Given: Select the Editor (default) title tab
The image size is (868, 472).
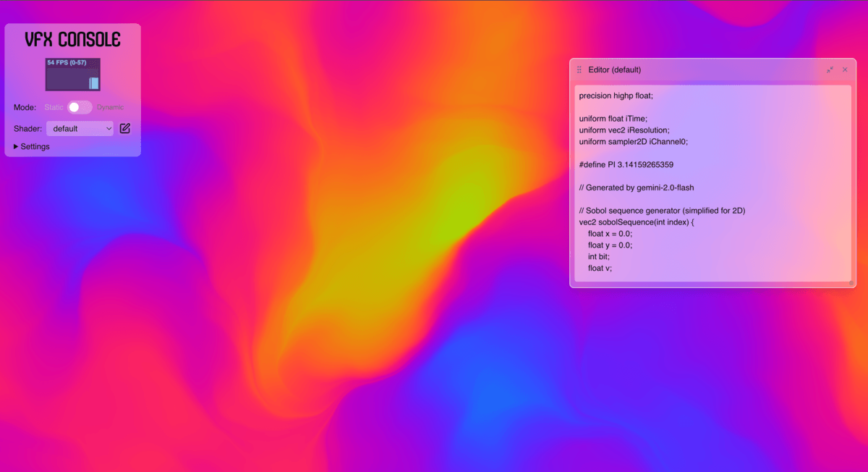Looking at the screenshot, I should (x=615, y=69).
